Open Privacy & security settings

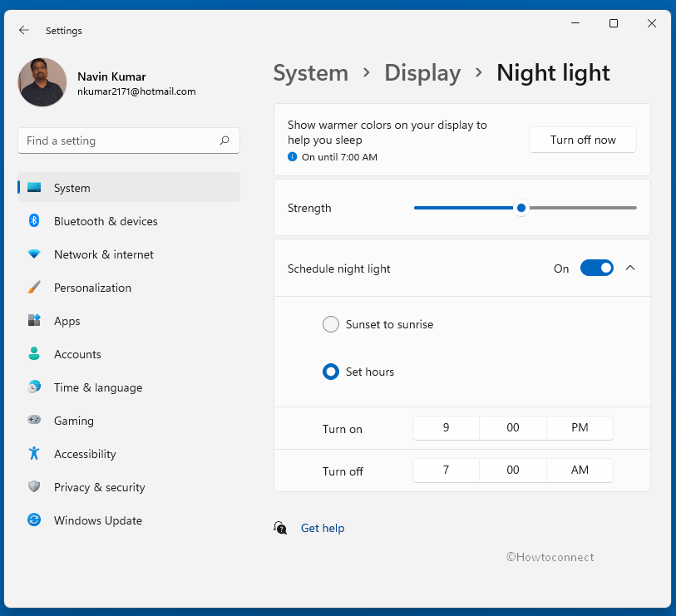(x=129, y=486)
